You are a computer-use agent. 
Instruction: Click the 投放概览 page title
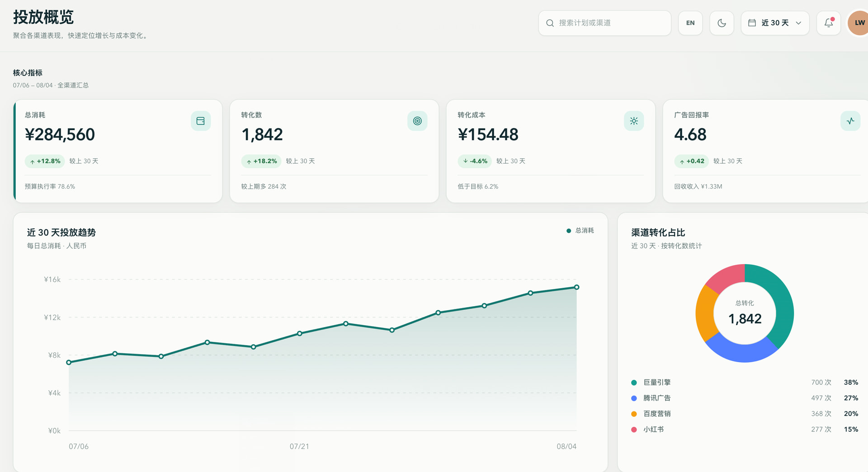[x=43, y=17]
